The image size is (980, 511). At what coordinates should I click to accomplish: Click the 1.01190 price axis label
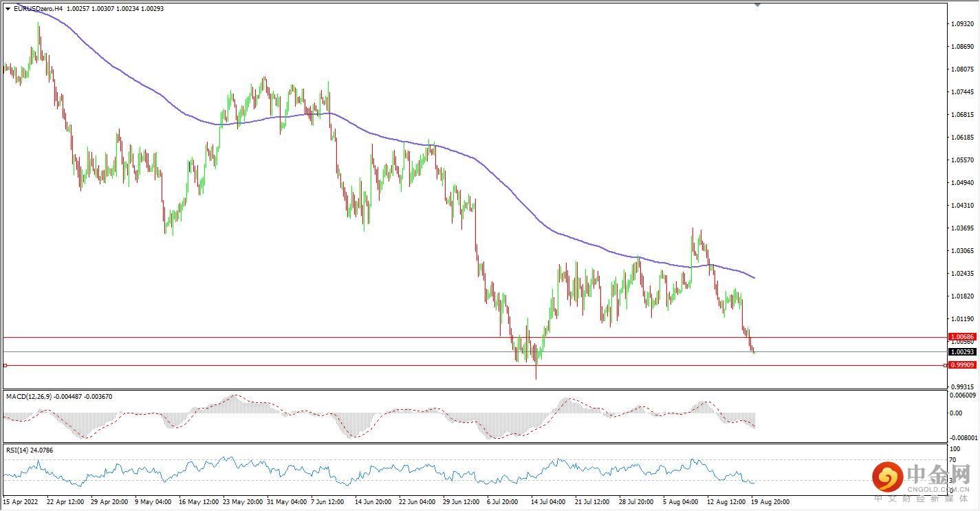click(961, 318)
